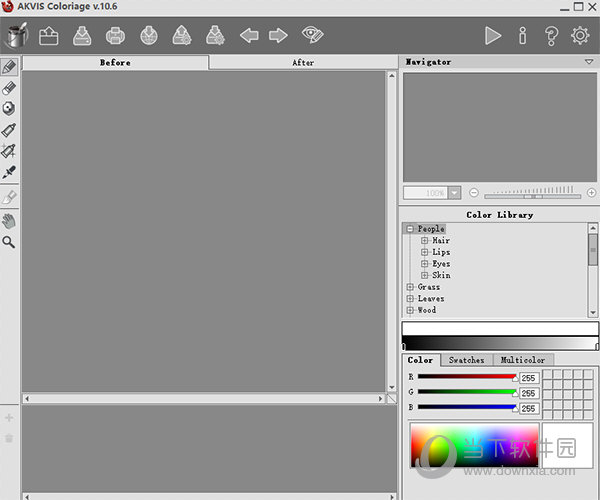Click the blue B channel slider
The height and width of the screenshot is (500, 600).
click(467, 407)
